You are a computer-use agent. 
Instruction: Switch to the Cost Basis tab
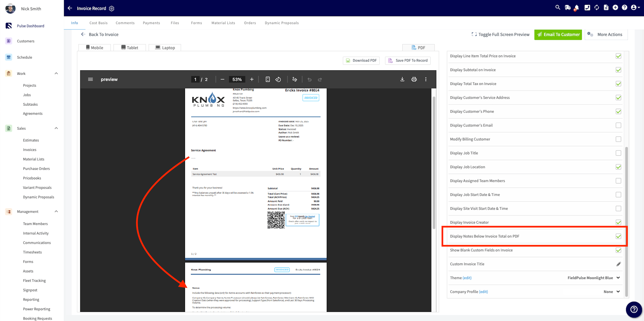point(99,23)
